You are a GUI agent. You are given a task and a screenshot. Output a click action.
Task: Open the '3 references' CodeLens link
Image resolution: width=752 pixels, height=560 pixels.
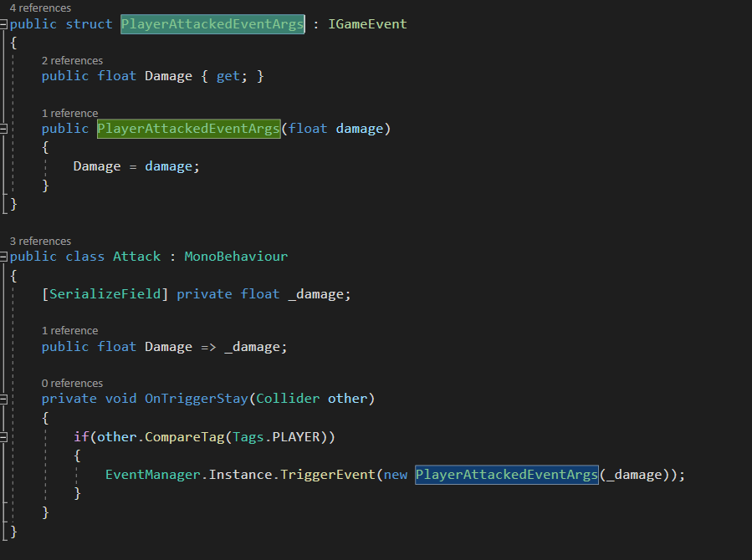pos(40,241)
